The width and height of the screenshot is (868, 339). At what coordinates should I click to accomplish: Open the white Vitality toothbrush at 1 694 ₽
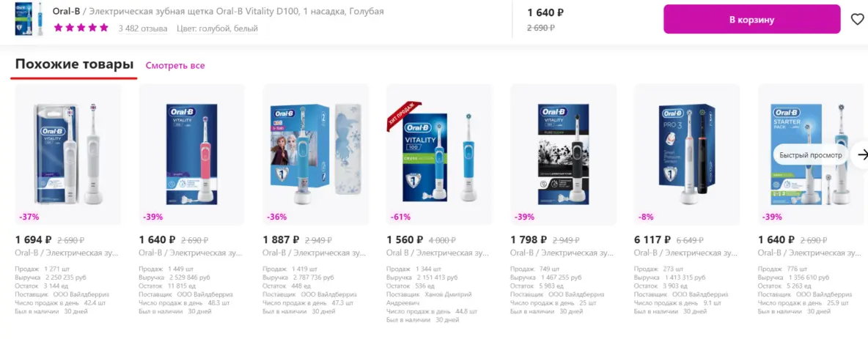[x=67, y=154]
